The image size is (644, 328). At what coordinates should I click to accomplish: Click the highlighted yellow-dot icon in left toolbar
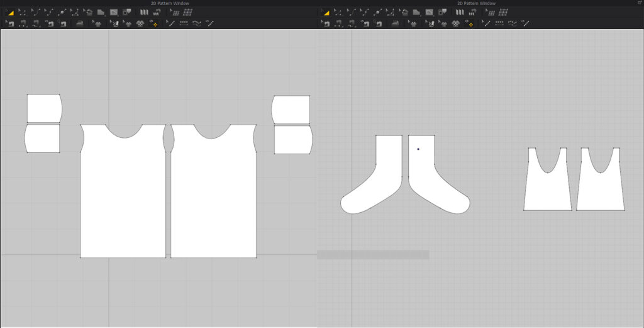pyautogui.click(x=153, y=23)
